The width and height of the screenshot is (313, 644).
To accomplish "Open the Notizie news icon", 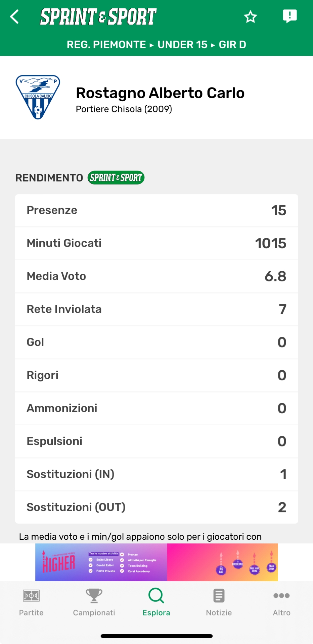I will [219, 596].
